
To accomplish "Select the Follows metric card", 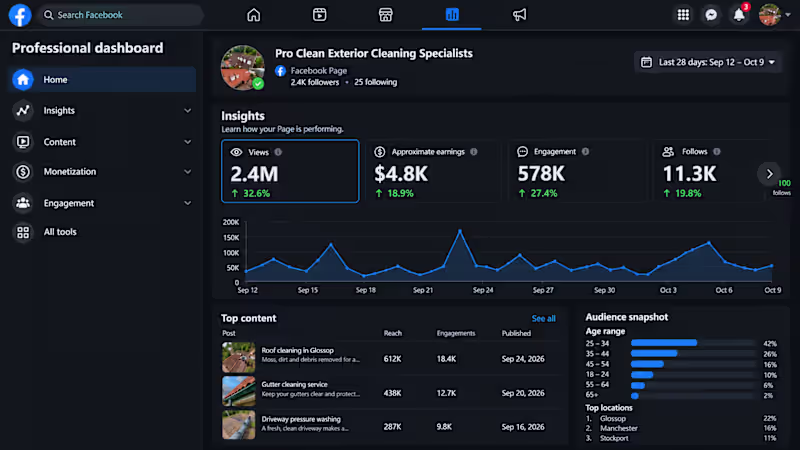I will tap(708, 171).
